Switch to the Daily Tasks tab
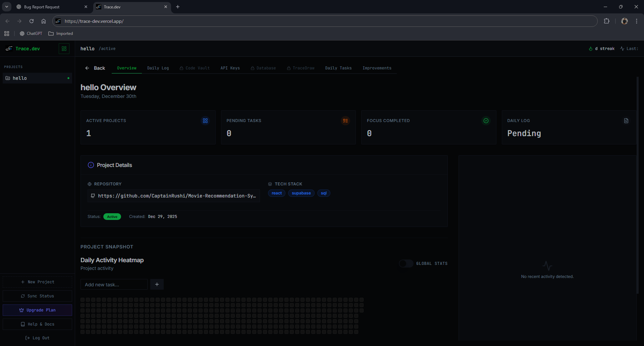 click(338, 68)
